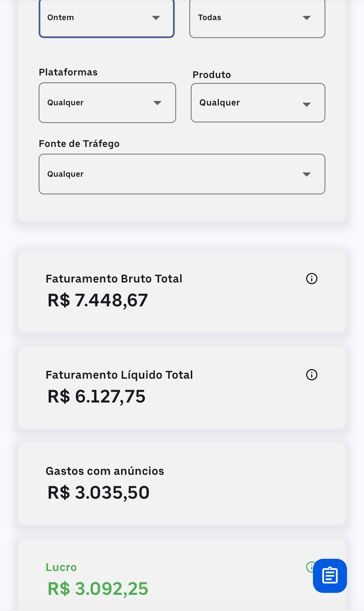Screen dimensions: 364x611
Task: Click the Produto field label
Action: tap(211, 75)
